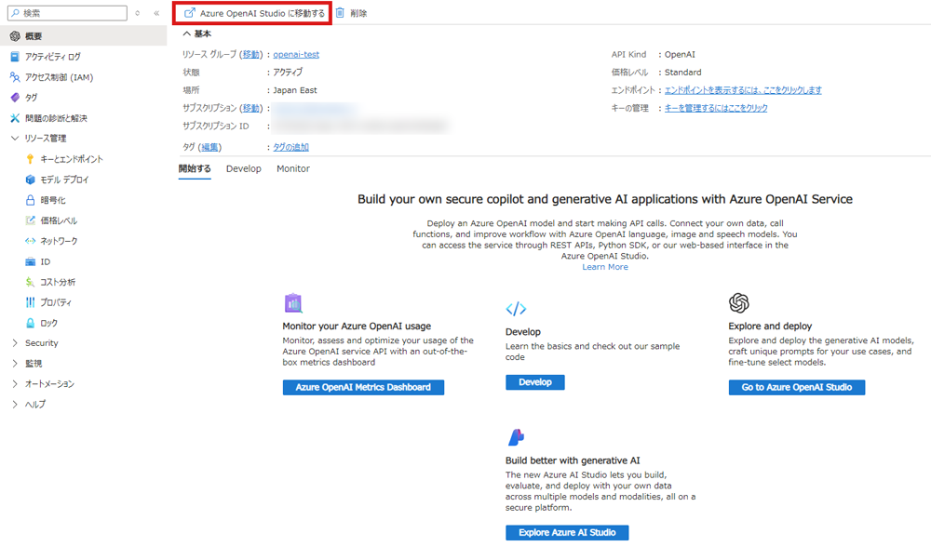Click the Japan East location value
Viewport: 931px width, 560px height.
tap(295, 90)
